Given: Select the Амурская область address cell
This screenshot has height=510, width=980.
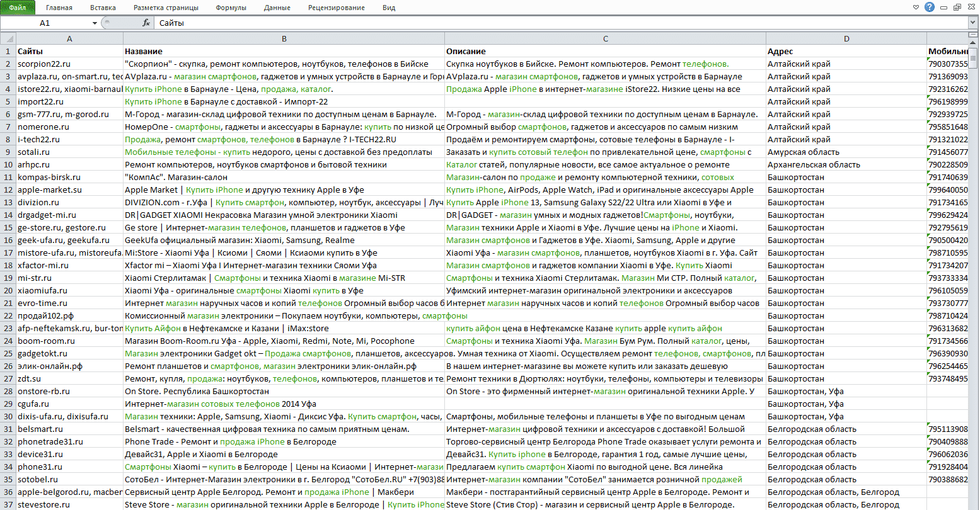Looking at the screenshot, I should click(x=846, y=152).
